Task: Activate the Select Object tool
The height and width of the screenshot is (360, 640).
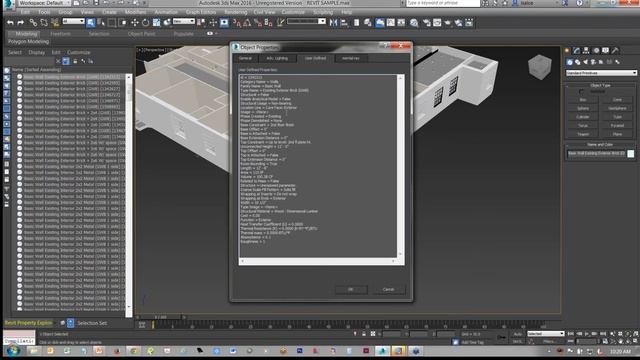Action: coord(91,23)
